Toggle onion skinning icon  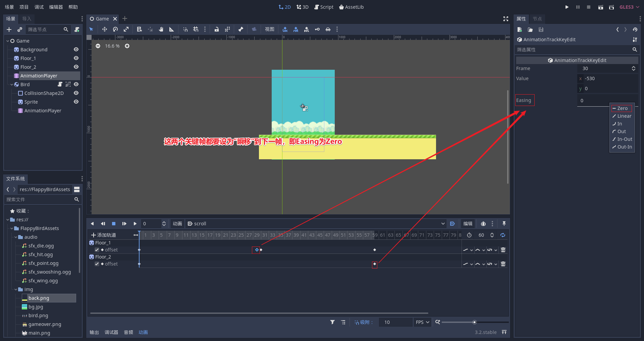pos(483,224)
